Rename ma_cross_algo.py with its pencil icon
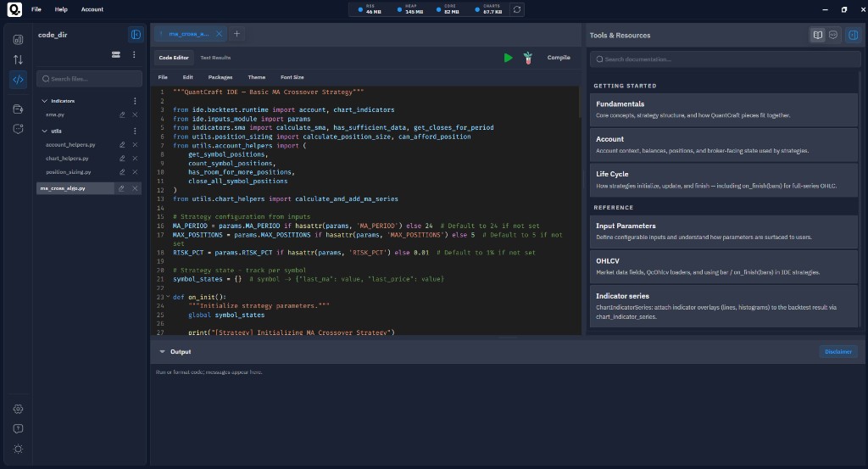868x469 pixels. point(121,188)
